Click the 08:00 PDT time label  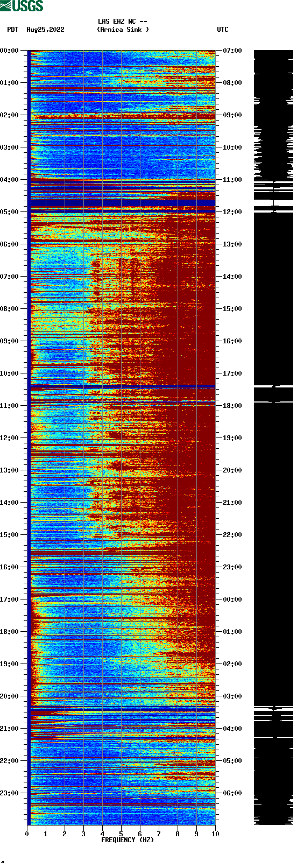(10, 309)
